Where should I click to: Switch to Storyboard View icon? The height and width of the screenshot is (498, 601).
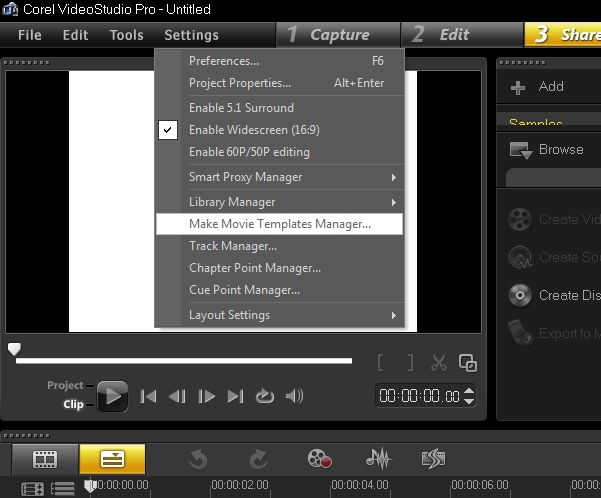pyautogui.click(x=45, y=459)
